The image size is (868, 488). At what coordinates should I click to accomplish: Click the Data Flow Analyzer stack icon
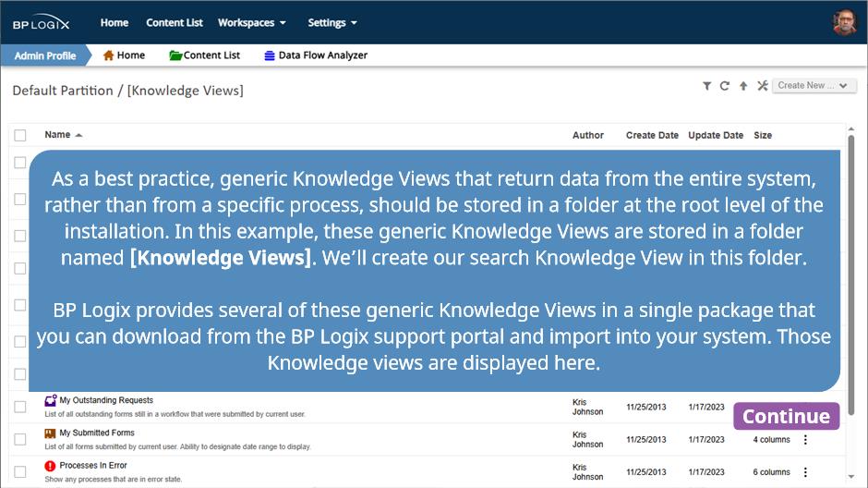tap(270, 55)
